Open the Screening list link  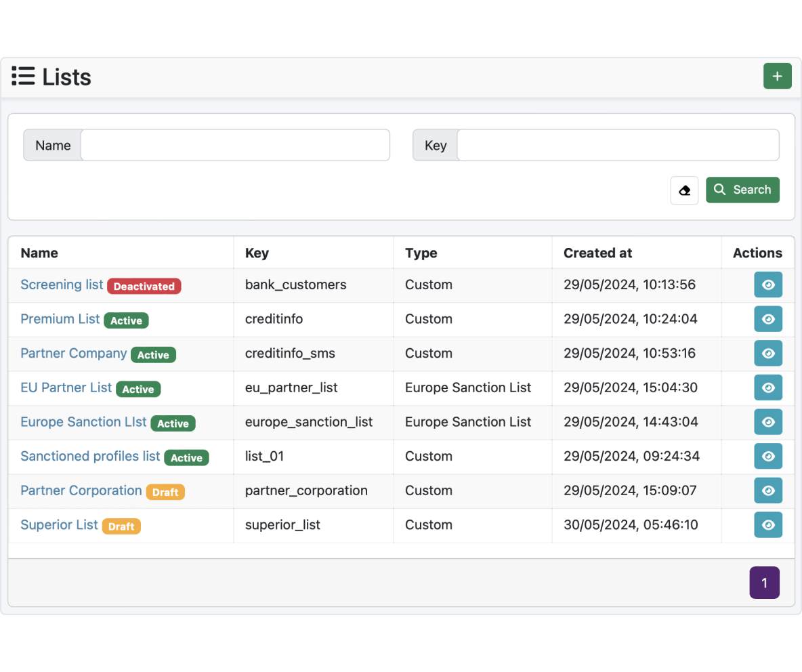62,285
